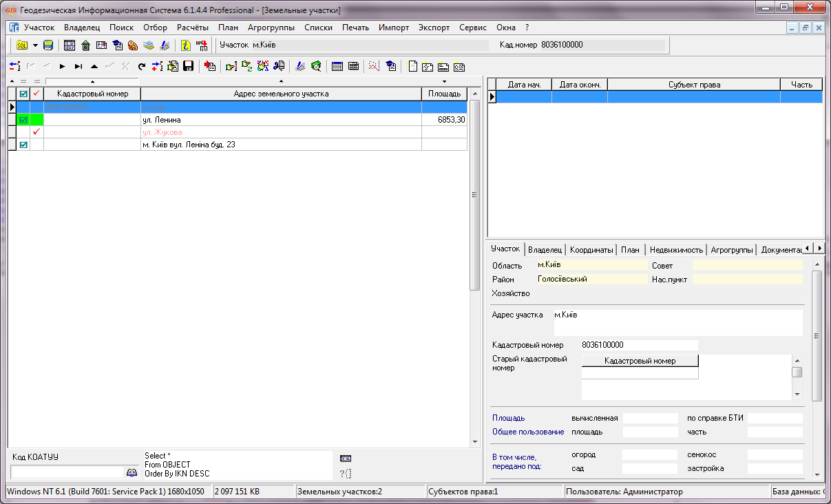
Task: Open the Поиск menu
Action: 122,28
